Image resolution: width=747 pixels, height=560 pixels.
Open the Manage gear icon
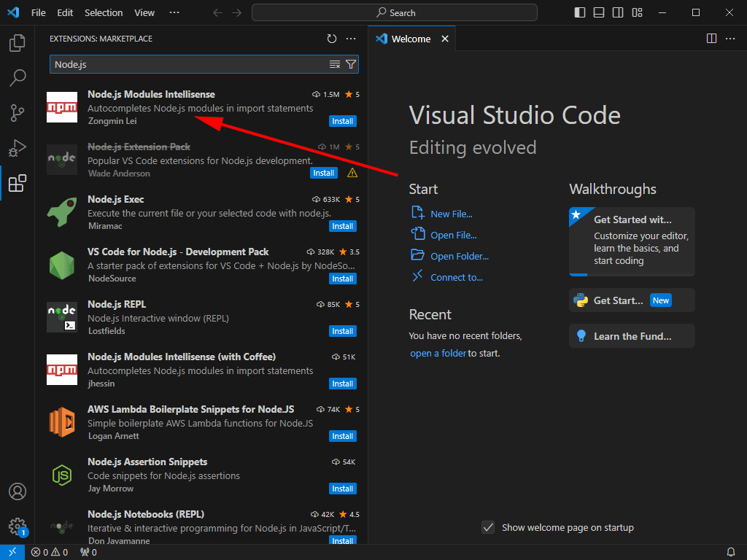(x=18, y=526)
